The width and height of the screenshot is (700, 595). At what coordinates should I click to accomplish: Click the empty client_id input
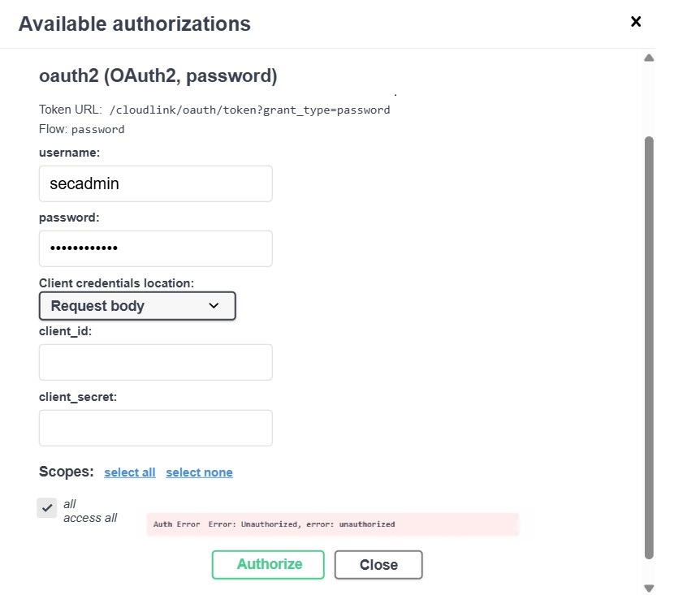[155, 362]
